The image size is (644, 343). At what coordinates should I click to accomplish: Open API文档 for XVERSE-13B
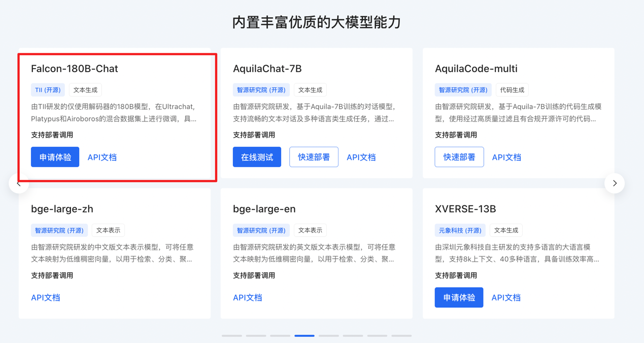click(506, 297)
